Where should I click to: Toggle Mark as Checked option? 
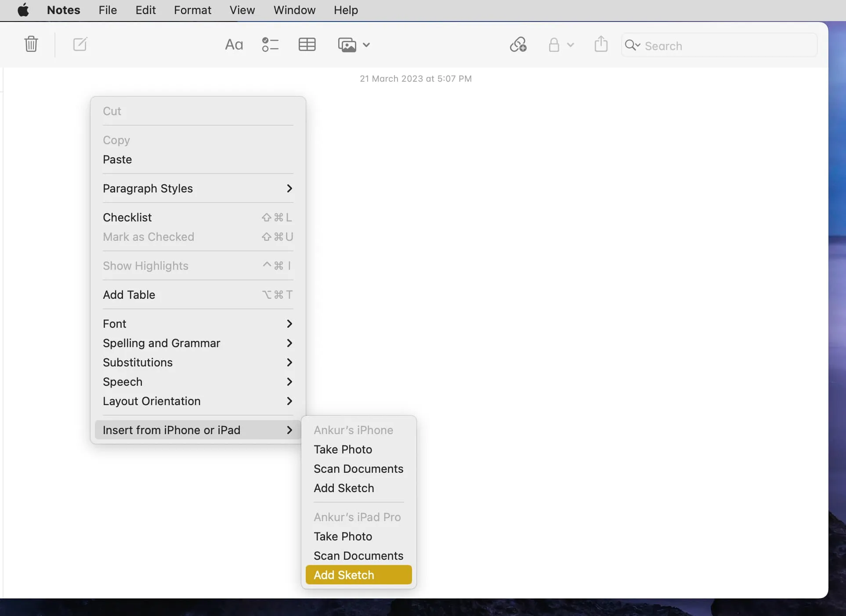tap(148, 236)
